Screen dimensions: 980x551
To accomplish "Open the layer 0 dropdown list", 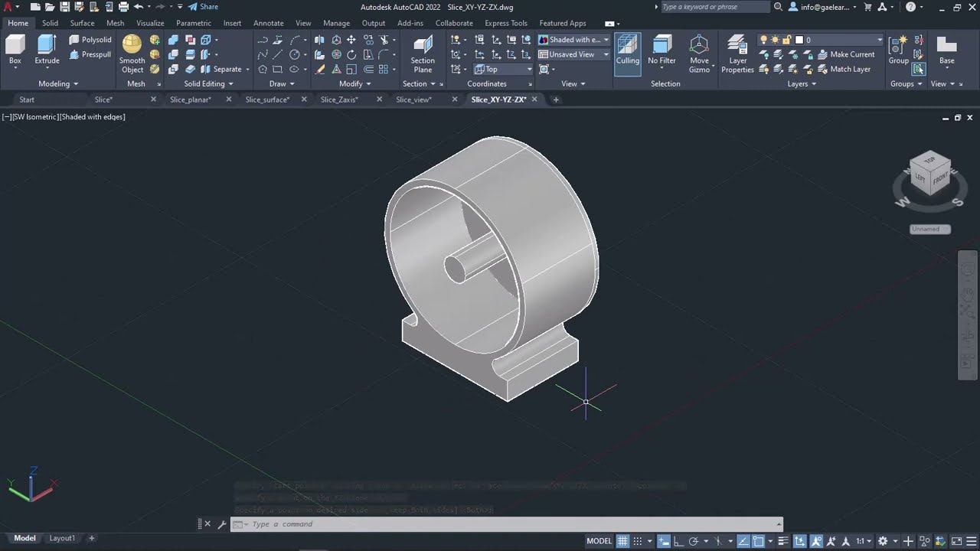I will click(x=820, y=40).
